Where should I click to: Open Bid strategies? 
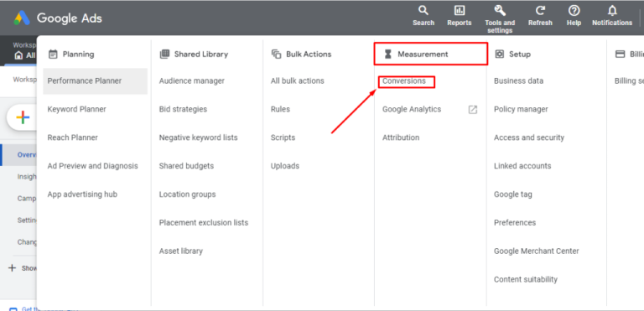pos(183,109)
